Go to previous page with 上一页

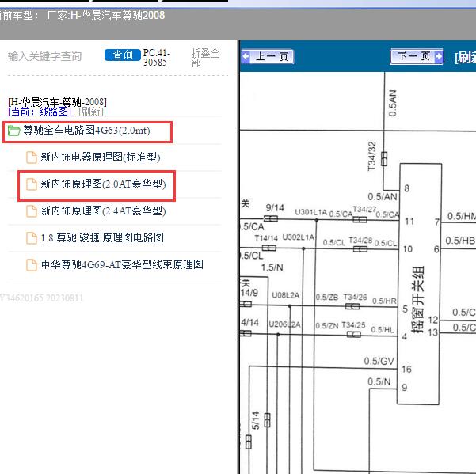tap(268, 57)
